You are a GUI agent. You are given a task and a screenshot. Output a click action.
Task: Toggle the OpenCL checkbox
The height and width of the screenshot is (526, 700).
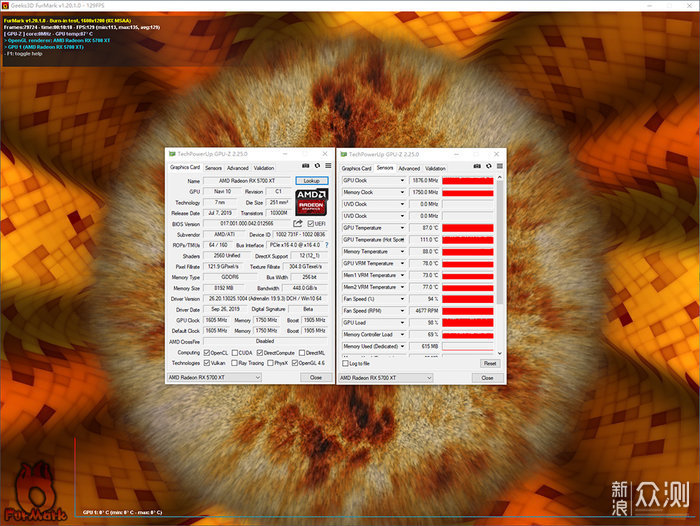[207, 353]
